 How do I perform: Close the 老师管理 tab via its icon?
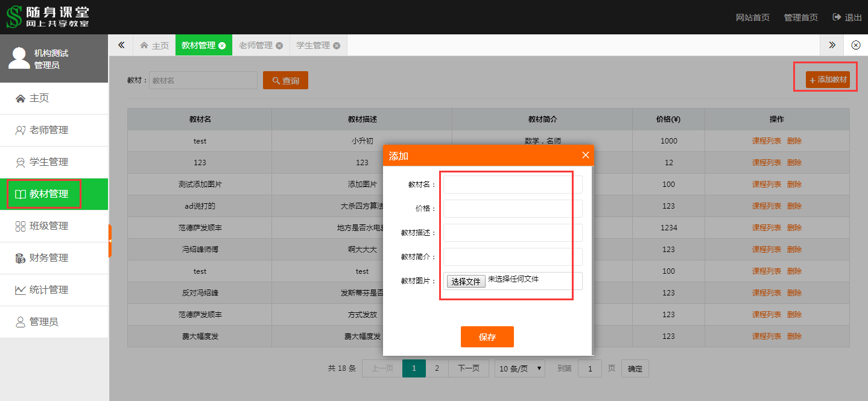coord(279,46)
